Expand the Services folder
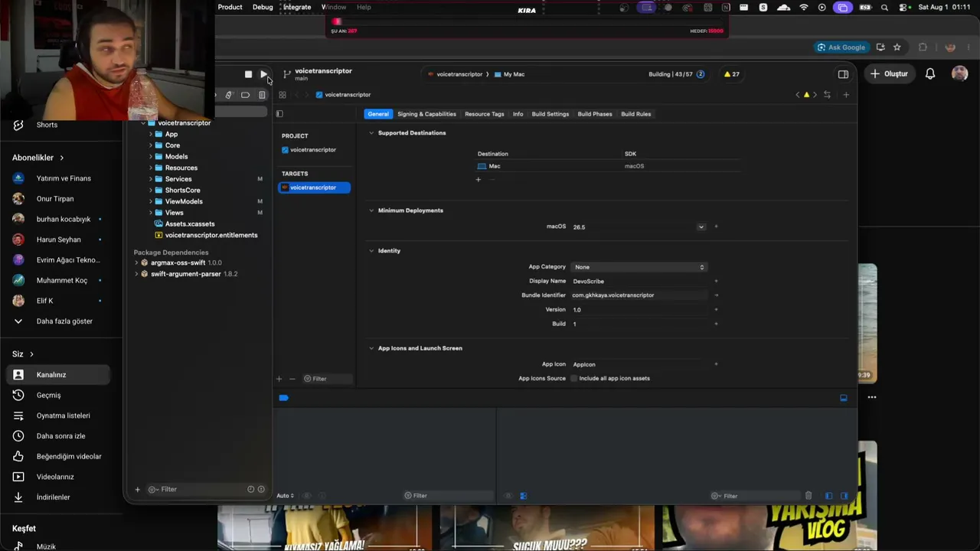Viewport: 980px width, 551px height. tap(151, 179)
